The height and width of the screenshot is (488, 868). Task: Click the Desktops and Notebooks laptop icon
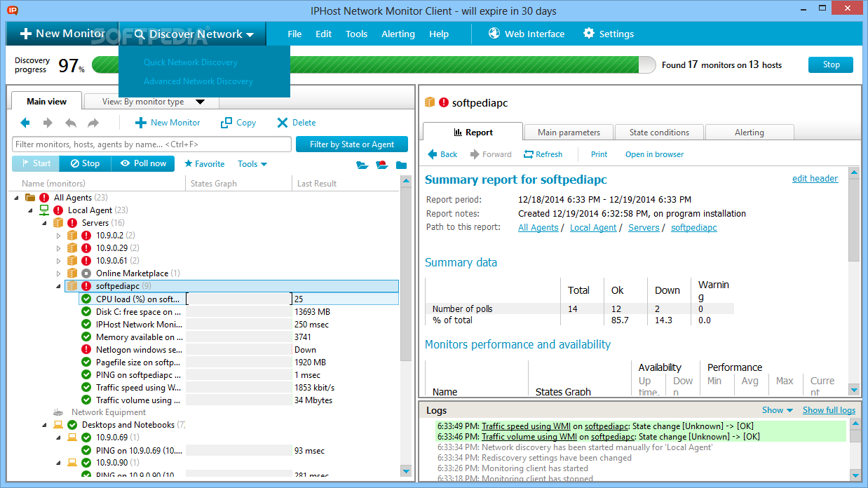58,425
